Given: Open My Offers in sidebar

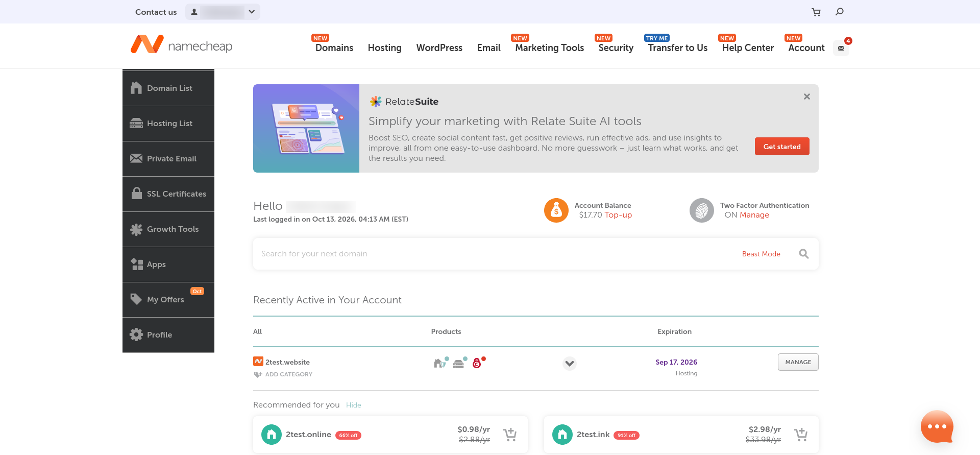Looking at the screenshot, I should click(168, 300).
